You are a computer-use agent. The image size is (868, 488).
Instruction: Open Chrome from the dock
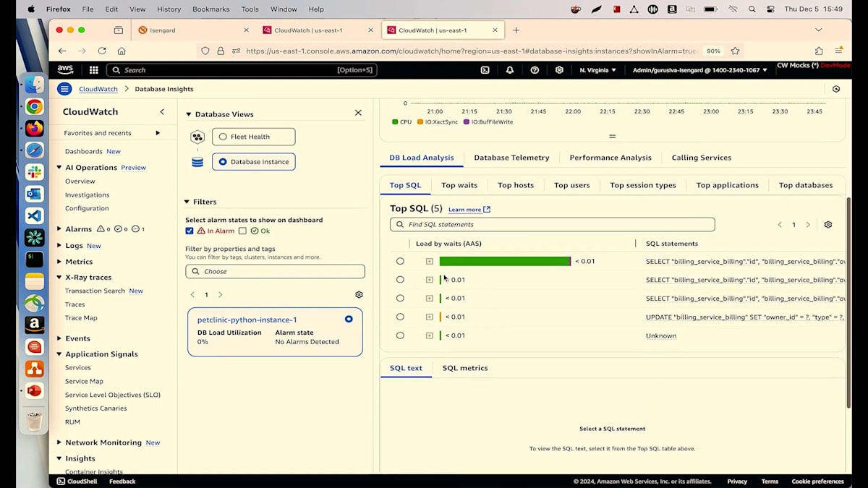click(x=34, y=107)
